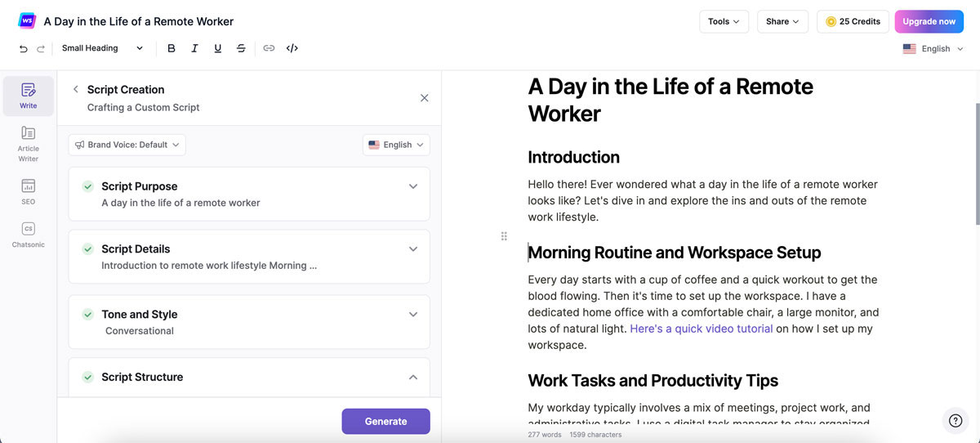
Task: Open the Brand Voice: Default dropdown
Action: coord(127,145)
